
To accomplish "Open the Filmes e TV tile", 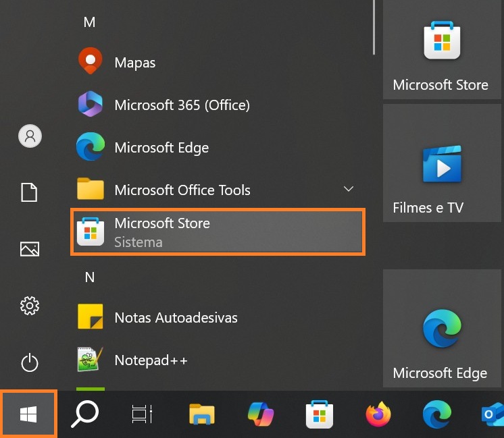I will [442, 163].
